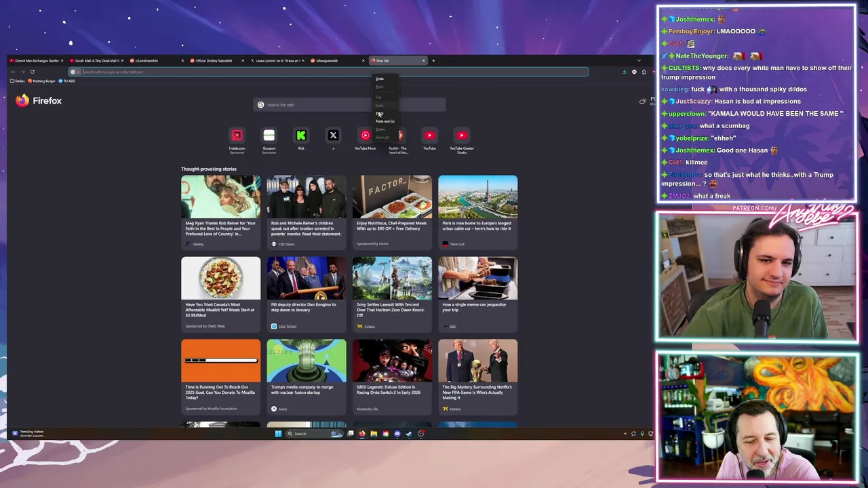Open the single meme jeopardise your trip story
This screenshot has height=488, width=868.
pyautogui.click(x=477, y=293)
